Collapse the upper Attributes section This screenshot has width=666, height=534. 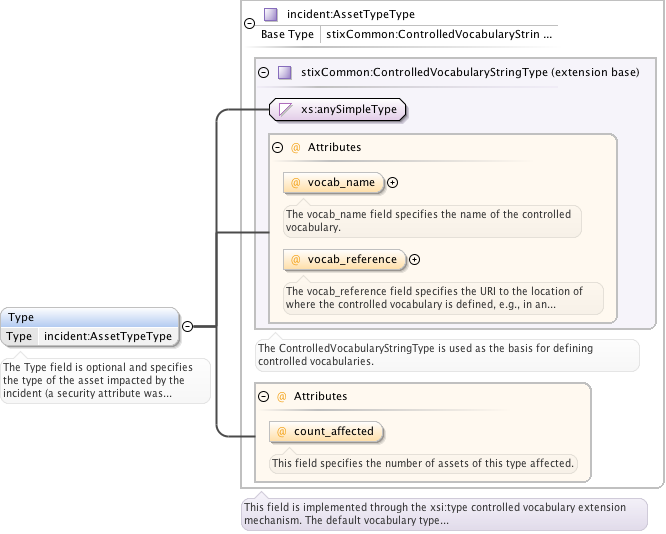(x=277, y=147)
